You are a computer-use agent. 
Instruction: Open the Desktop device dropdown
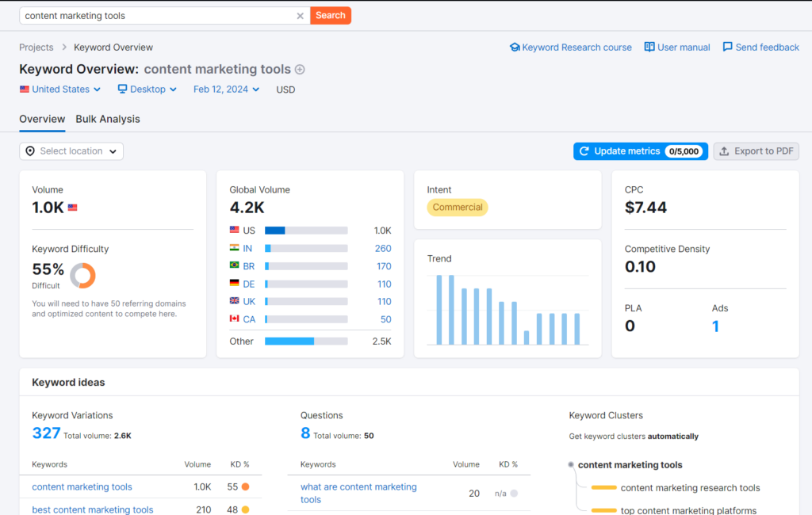(147, 90)
